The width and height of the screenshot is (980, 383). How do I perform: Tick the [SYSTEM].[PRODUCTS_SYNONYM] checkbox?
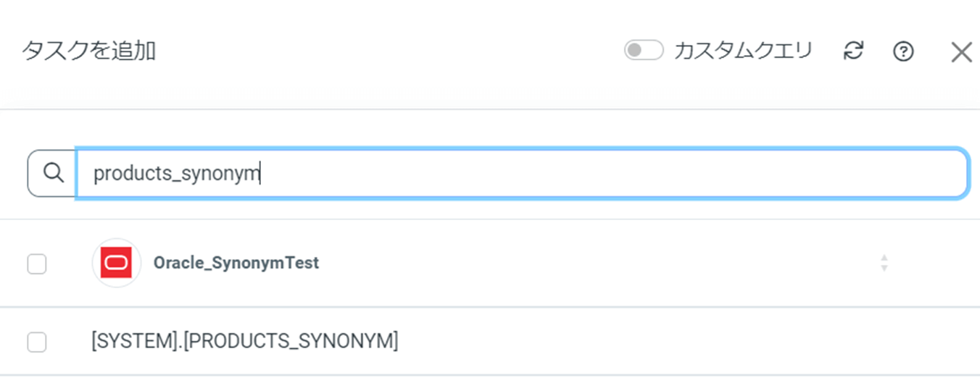(x=37, y=342)
